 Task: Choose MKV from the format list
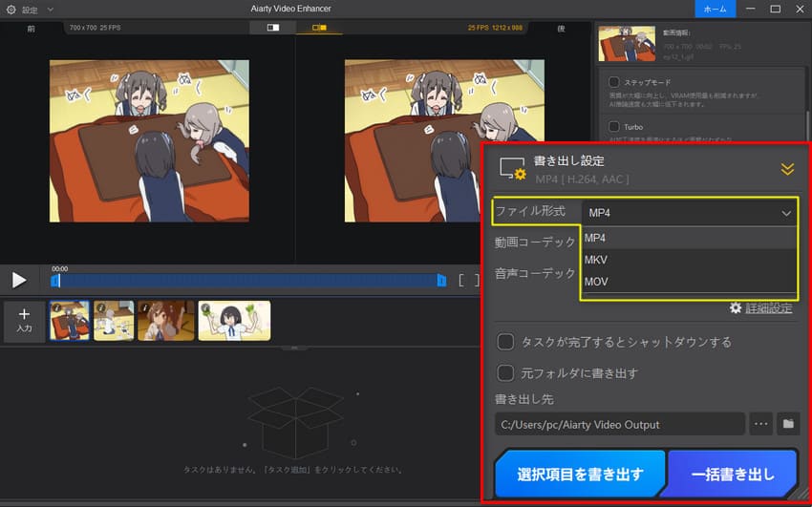click(x=689, y=260)
